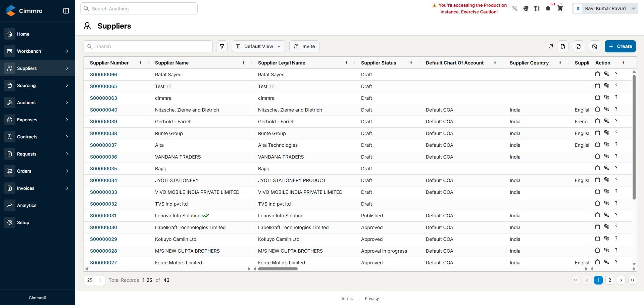644x305 pixels.
Task: Expand the Sourcing sidebar menu
Action: coord(38,85)
